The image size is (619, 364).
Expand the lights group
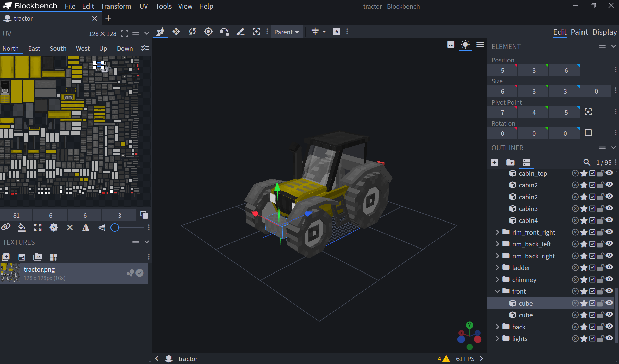click(497, 339)
